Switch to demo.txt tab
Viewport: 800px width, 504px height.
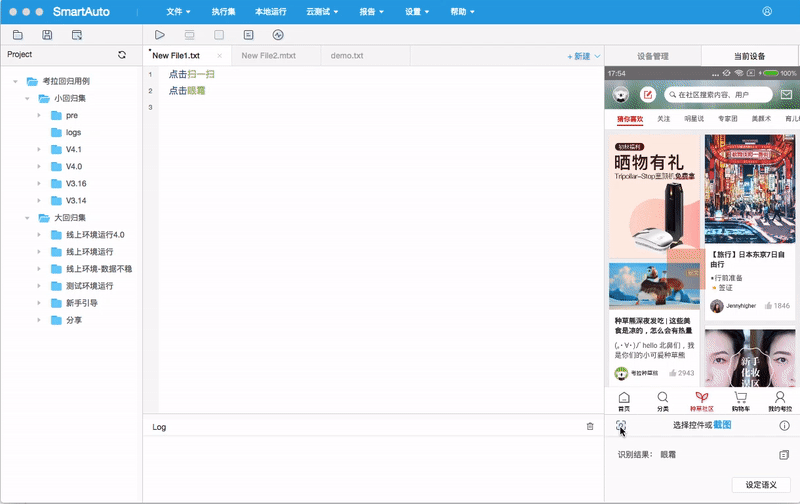(365, 56)
